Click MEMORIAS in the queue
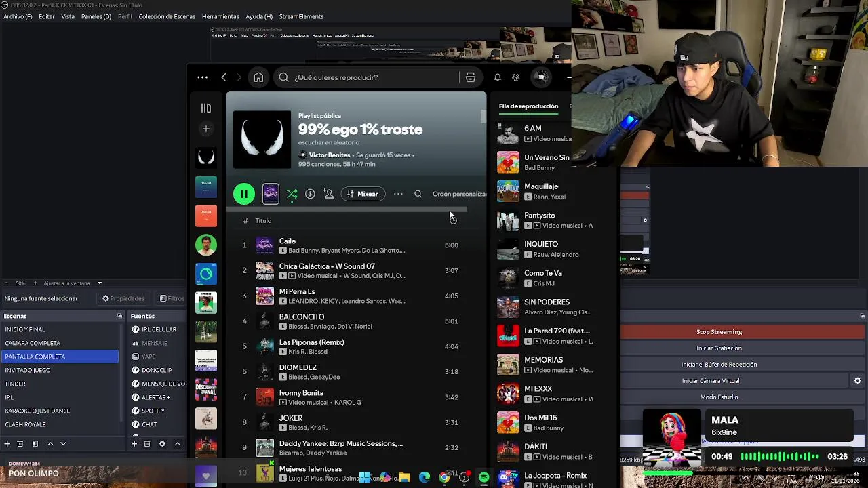This screenshot has width=868, height=488. click(x=543, y=360)
